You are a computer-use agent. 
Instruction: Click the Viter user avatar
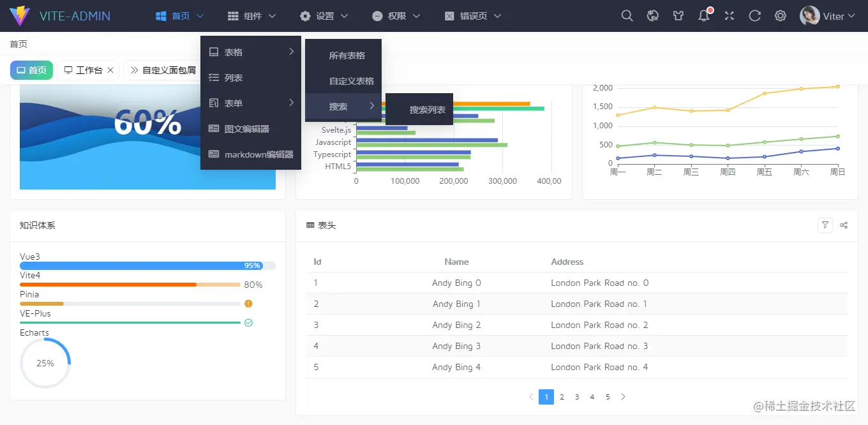point(810,16)
